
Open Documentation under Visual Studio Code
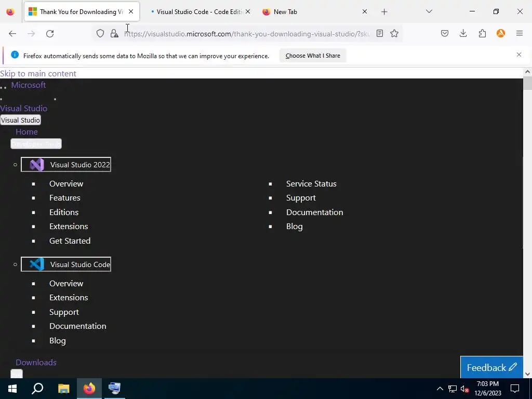pos(78,326)
